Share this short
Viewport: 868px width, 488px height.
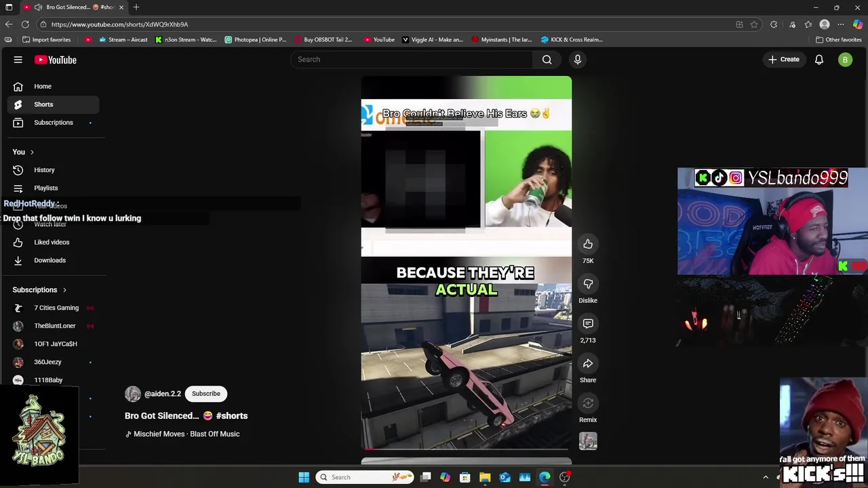tap(588, 364)
